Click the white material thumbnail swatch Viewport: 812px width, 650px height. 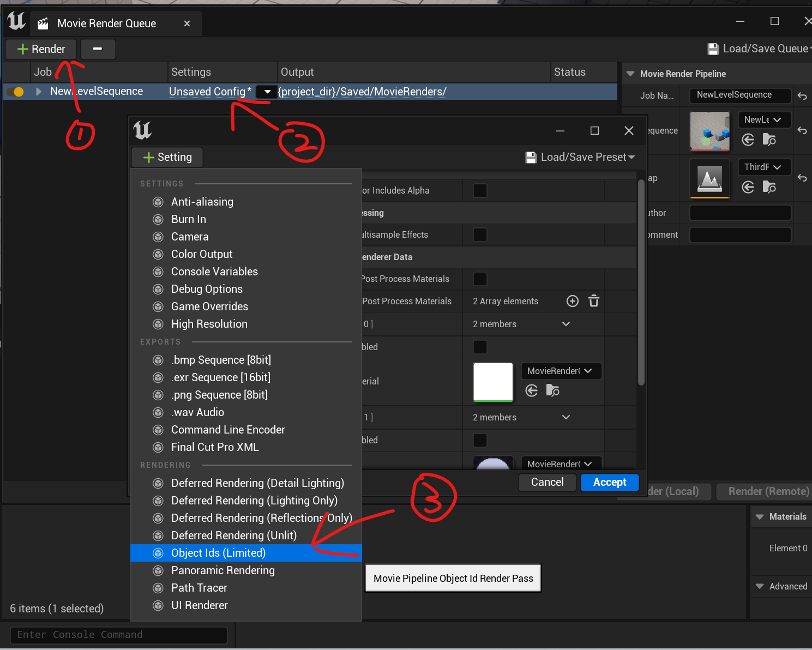[x=493, y=382]
